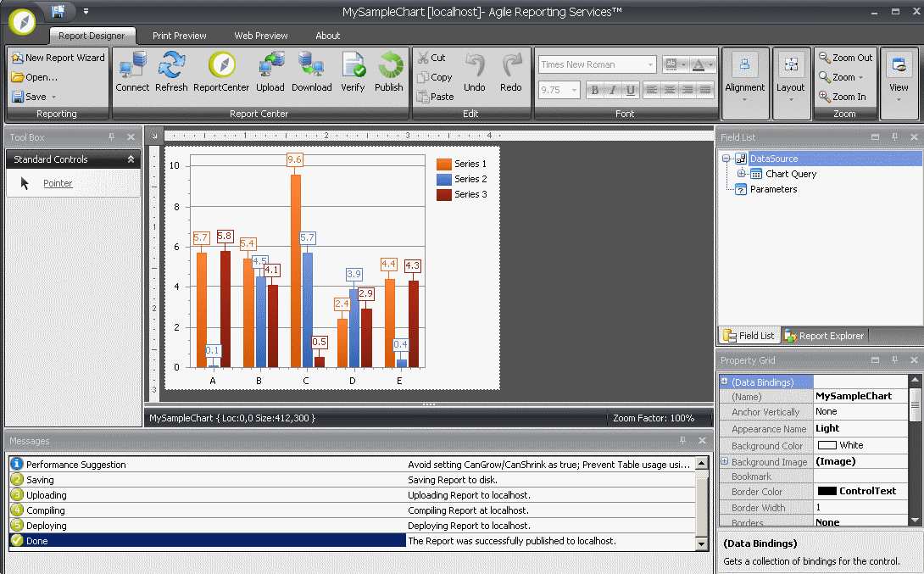This screenshot has width=924, height=574.
Task: Expand the Chart Query tree node
Action: [x=741, y=174]
